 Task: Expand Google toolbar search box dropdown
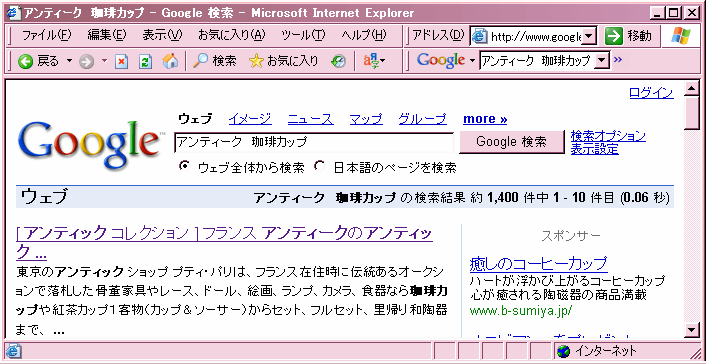pyautogui.click(x=602, y=60)
